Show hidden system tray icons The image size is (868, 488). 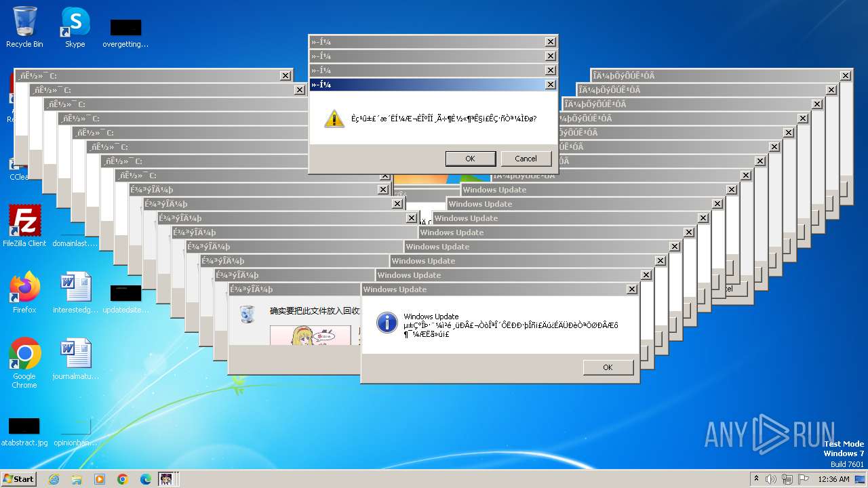(x=756, y=479)
